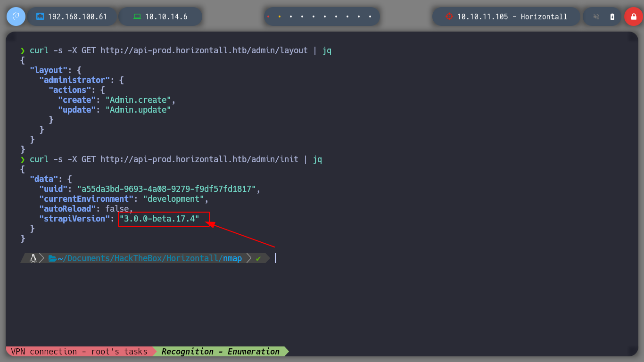Open 'VPN connection - root's tasks' tab

79,352
